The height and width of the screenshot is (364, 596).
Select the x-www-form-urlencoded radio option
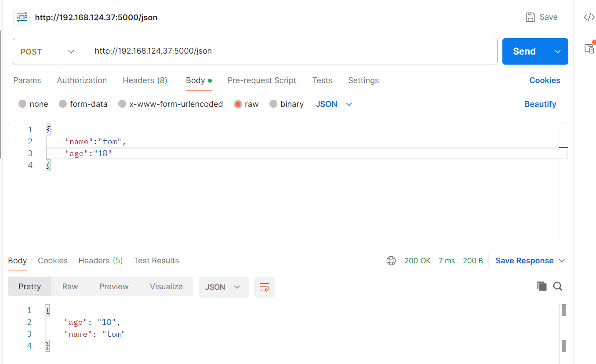[x=122, y=104]
